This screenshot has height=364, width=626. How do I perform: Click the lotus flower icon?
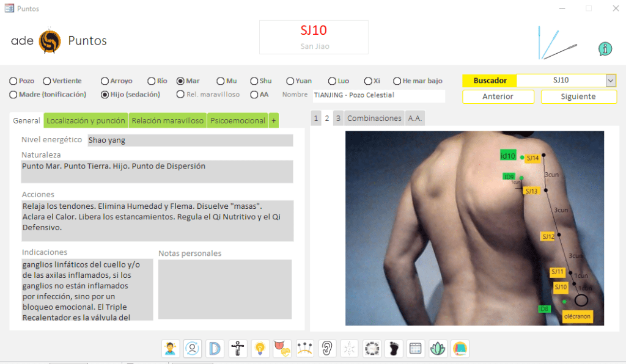point(438,349)
